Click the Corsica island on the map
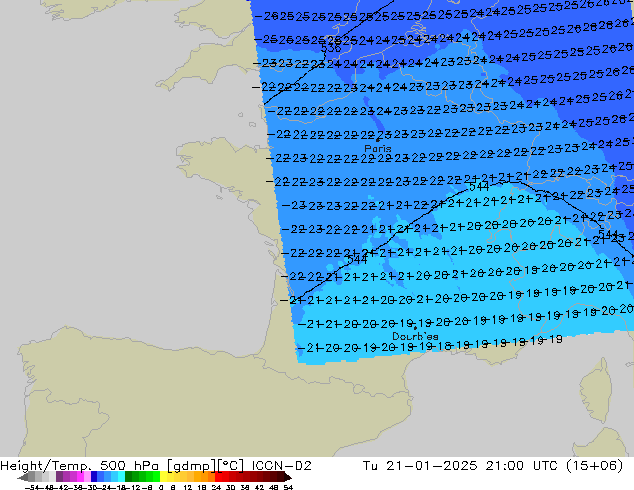Image resolution: width=634 pixels, height=490 pixels. 596,388
